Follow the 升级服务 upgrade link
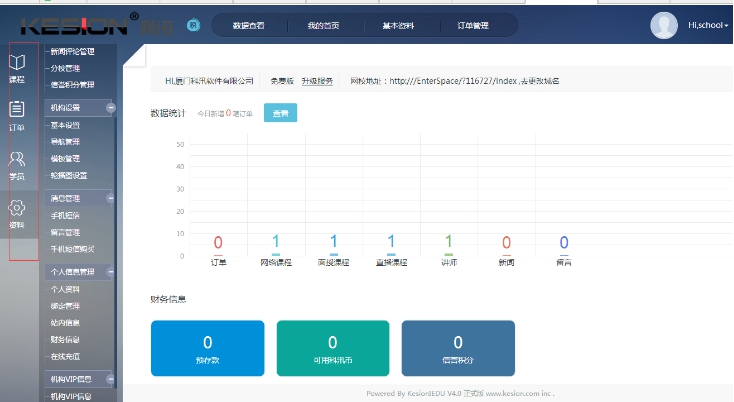 click(317, 81)
